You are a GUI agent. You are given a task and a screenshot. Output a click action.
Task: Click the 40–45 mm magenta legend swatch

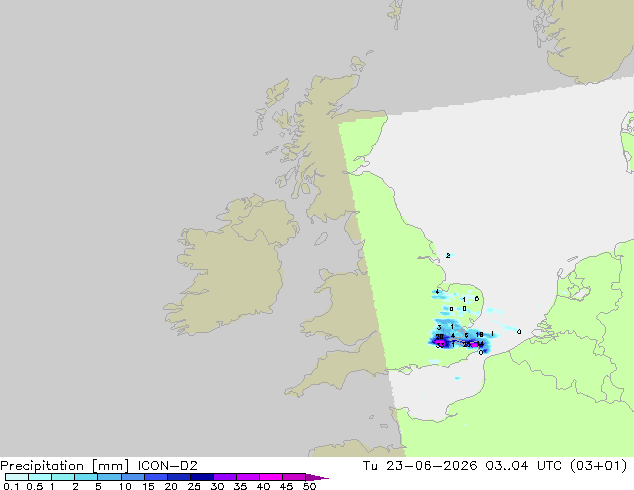pyautogui.click(x=271, y=477)
